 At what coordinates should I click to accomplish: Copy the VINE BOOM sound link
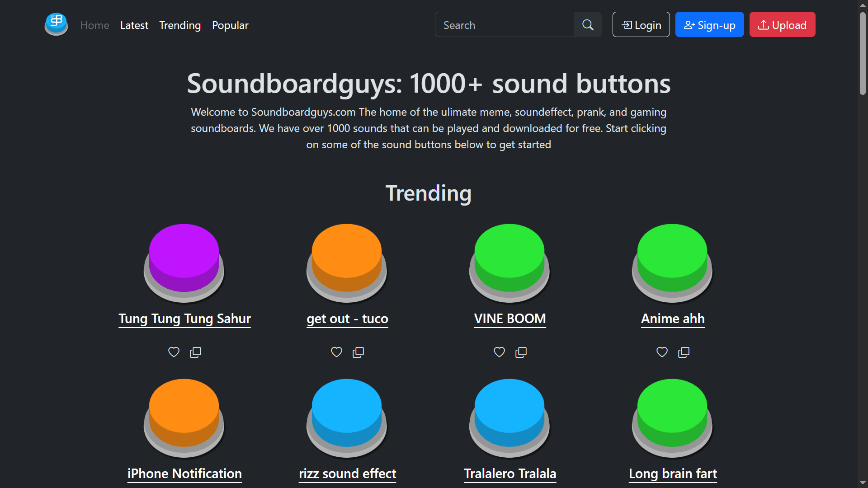click(x=521, y=352)
